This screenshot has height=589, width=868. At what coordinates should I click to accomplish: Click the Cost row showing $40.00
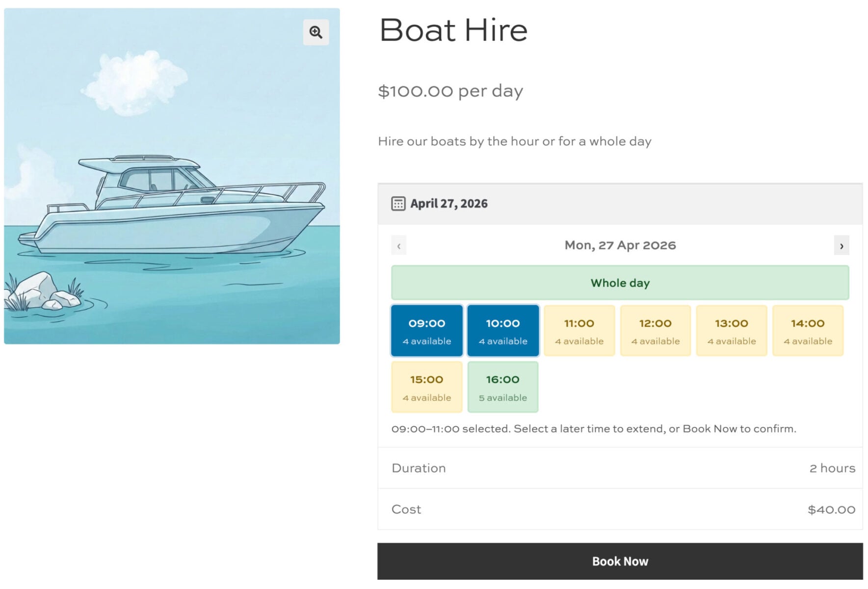point(620,509)
